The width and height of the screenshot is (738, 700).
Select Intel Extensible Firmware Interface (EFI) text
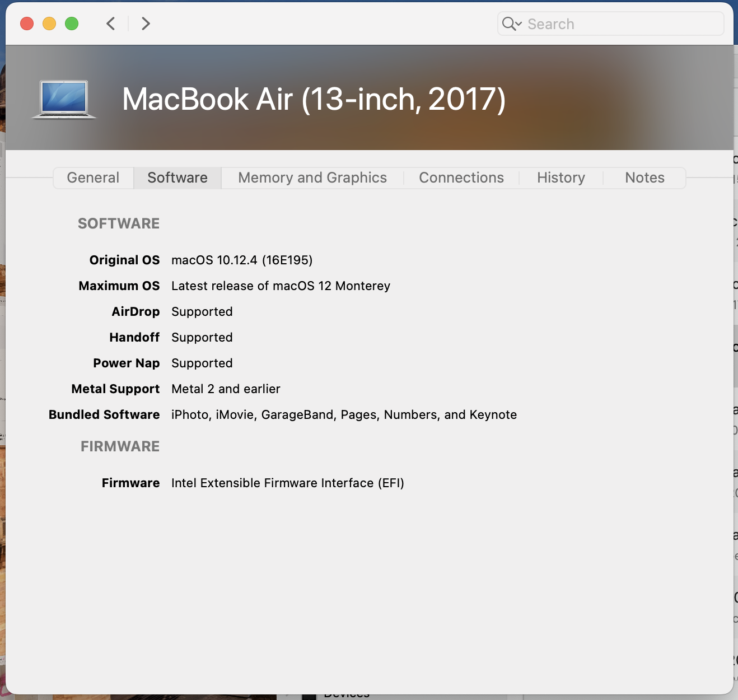pyautogui.click(x=288, y=483)
